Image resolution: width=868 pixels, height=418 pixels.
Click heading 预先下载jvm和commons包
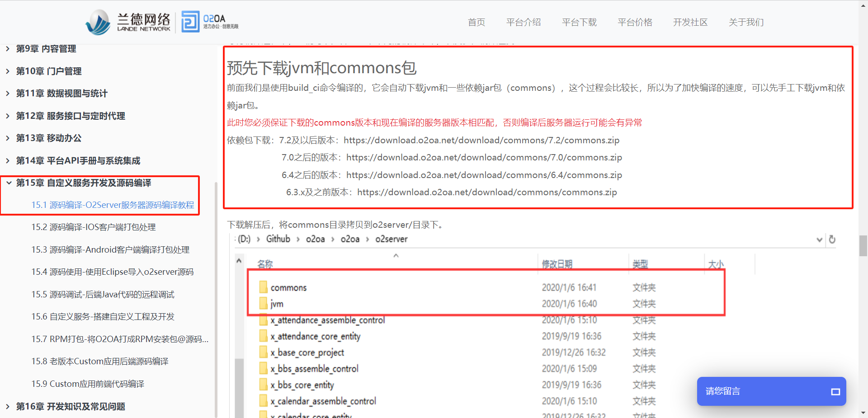321,68
